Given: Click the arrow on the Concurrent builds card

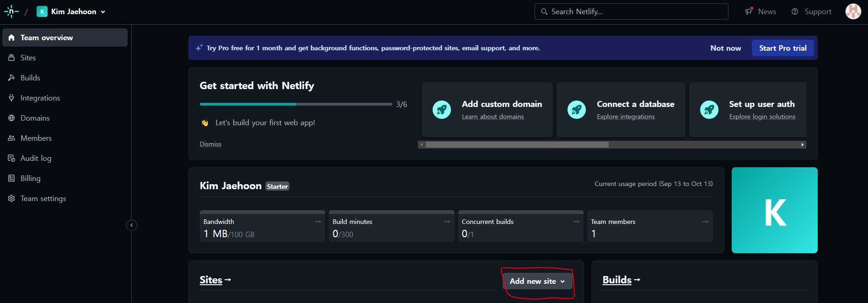Looking at the screenshot, I should [x=576, y=222].
